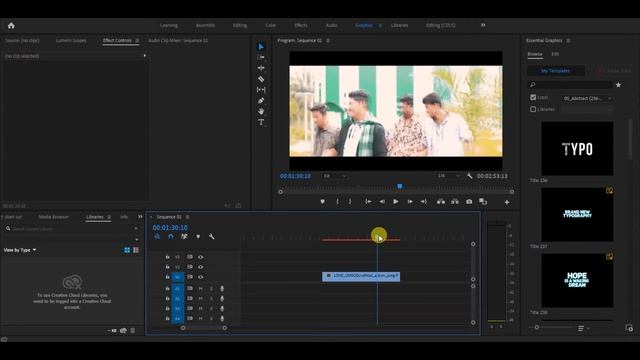The width and height of the screenshot is (640, 360).
Task: Step back one frame
Action: pyautogui.click(x=382, y=202)
